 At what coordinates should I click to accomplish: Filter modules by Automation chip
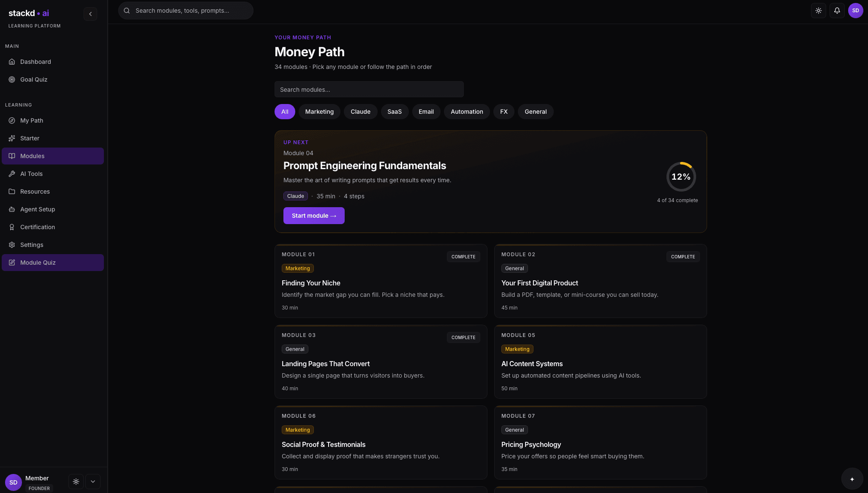(x=467, y=112)
